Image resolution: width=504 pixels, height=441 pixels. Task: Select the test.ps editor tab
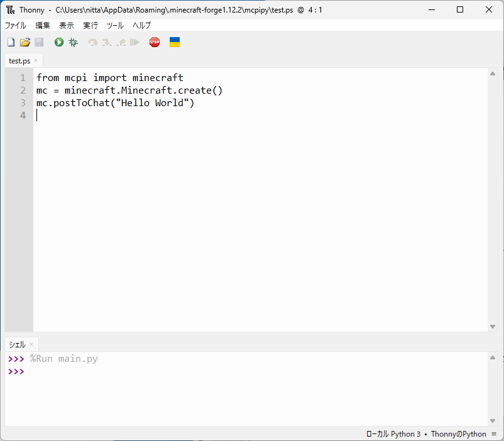19,61
